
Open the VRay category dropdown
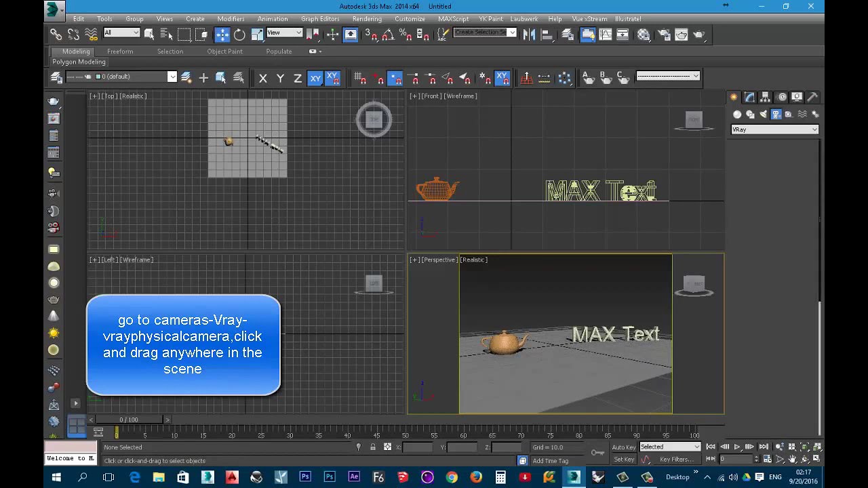pyautogui.click(x=774, y=129)
